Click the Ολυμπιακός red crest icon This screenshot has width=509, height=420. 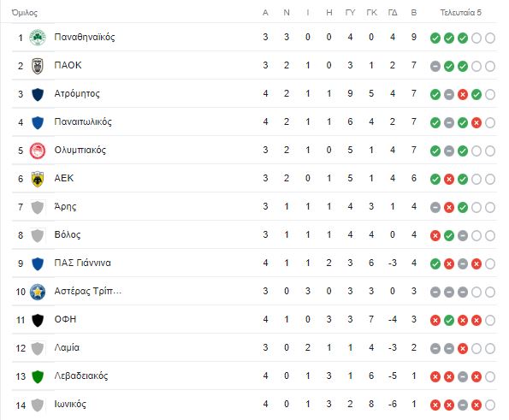[38, 151]
